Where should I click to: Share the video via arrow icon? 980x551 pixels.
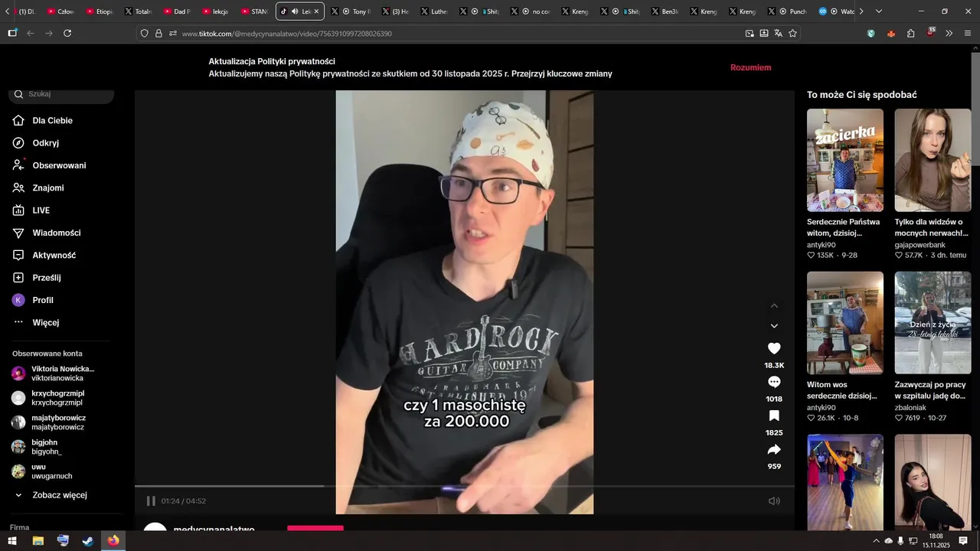click(x=774, y=449)
